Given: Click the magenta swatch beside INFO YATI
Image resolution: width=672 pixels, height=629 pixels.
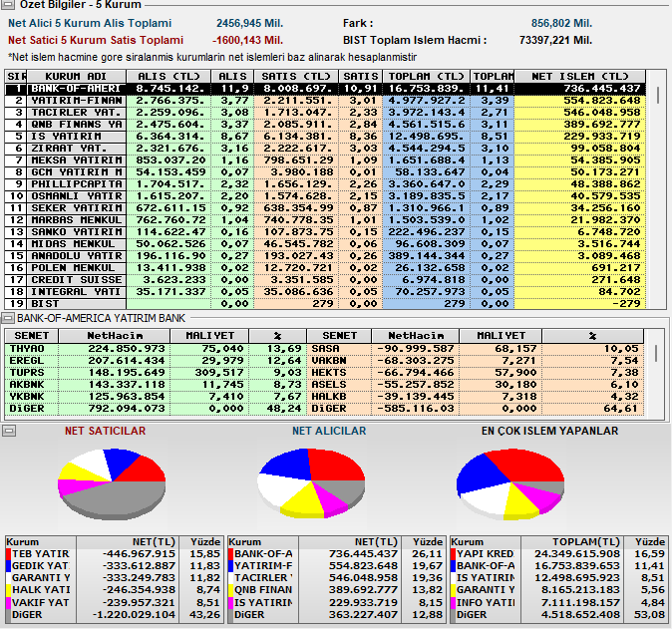Looking at the screenshot, I should (453, 602).
